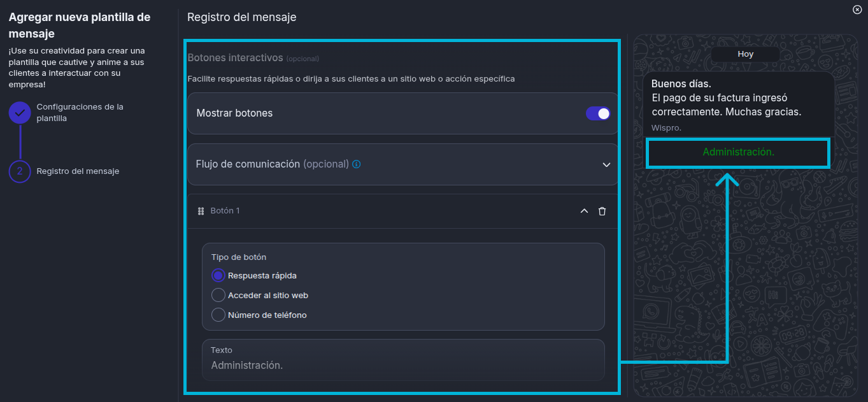Image resolution: width=868 pixels, height=402 pixels.
Task: Collapse Botón 1 with the chevron arrow
Action: tap(584, 210)
